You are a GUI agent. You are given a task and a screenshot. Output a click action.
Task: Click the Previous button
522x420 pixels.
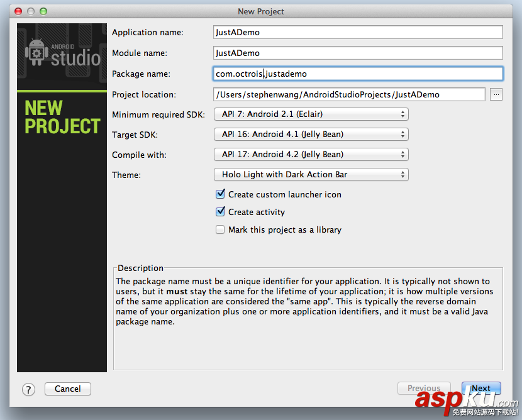pos(424,388)
